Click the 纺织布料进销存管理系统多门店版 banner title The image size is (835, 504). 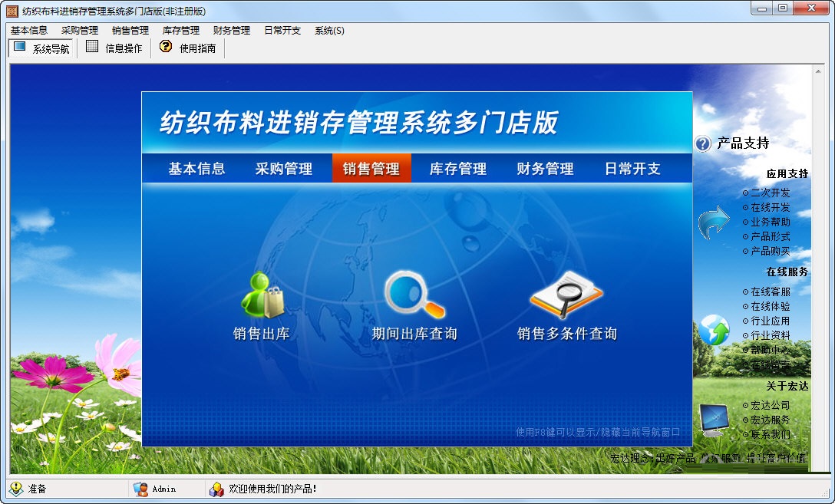click(x=359, y=123)
